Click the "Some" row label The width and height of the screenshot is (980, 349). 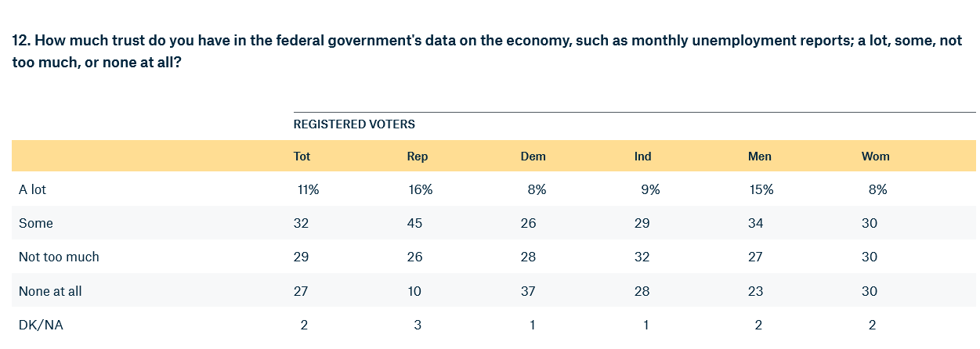(x=36, y=223)
